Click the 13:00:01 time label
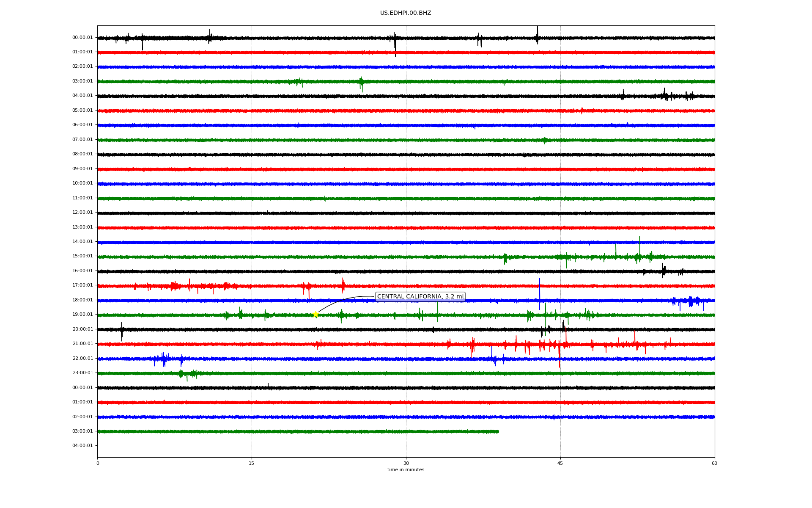This screenshot has width=812, height=508. 82,227
